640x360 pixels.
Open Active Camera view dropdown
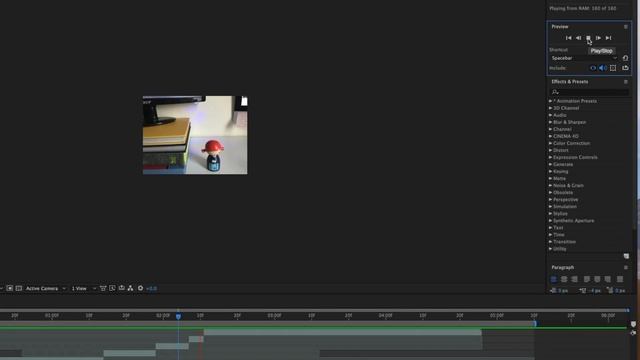(45, 289)
